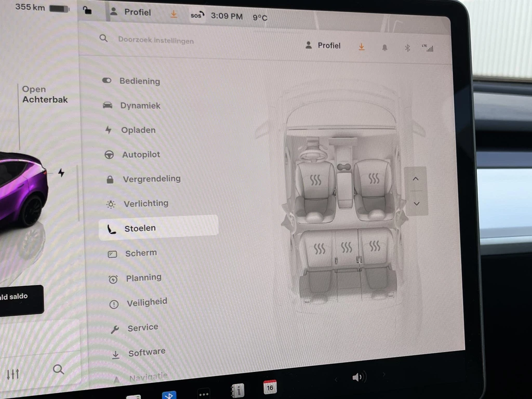Viewport: 532px width, 399px height.
Task: Tap the bell notifications icon
Action: [x=384, y=48]
